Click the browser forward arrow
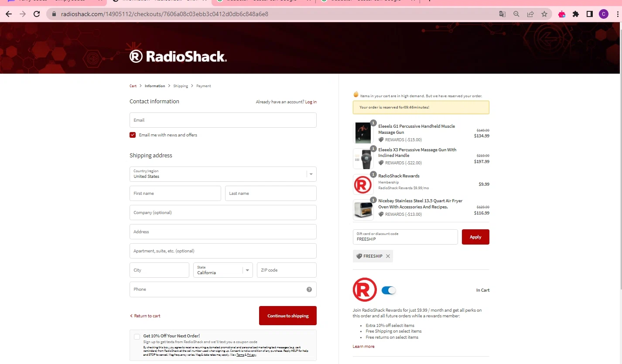The width and height of the screenshot is (622, 364). 23,14
